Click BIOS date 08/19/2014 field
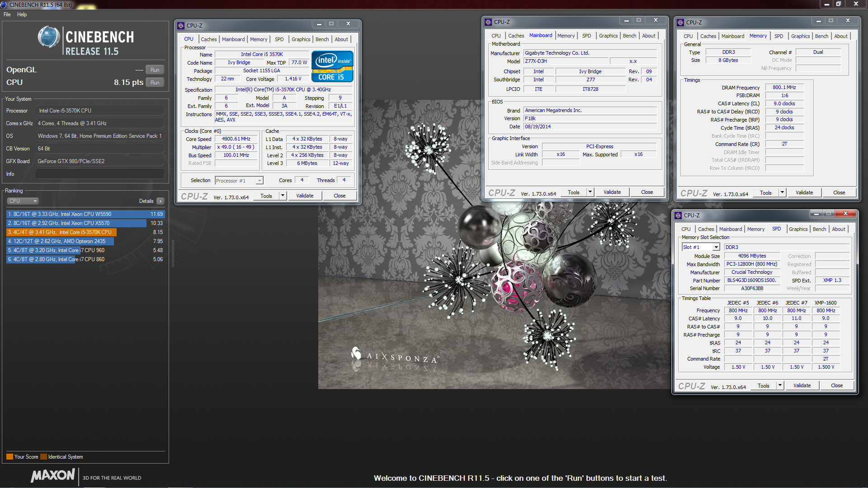This screenshot has height=488, width=868. pyautogui.click(x=590, y=127)
